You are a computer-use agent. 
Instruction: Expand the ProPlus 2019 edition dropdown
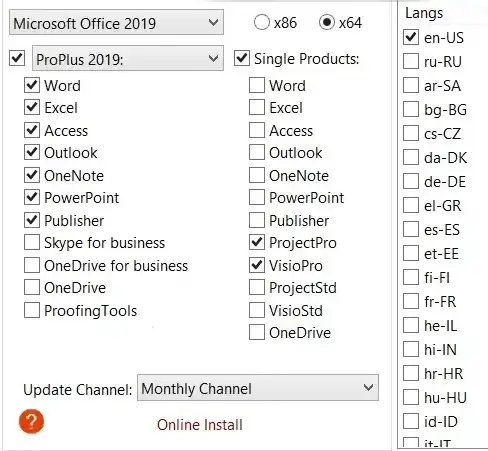click(x=128, y=58)
